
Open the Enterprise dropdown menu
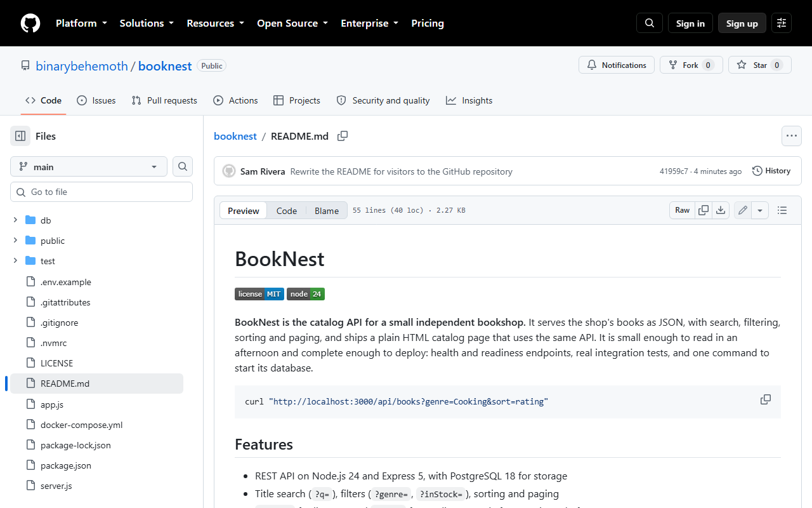coord(370,23)
